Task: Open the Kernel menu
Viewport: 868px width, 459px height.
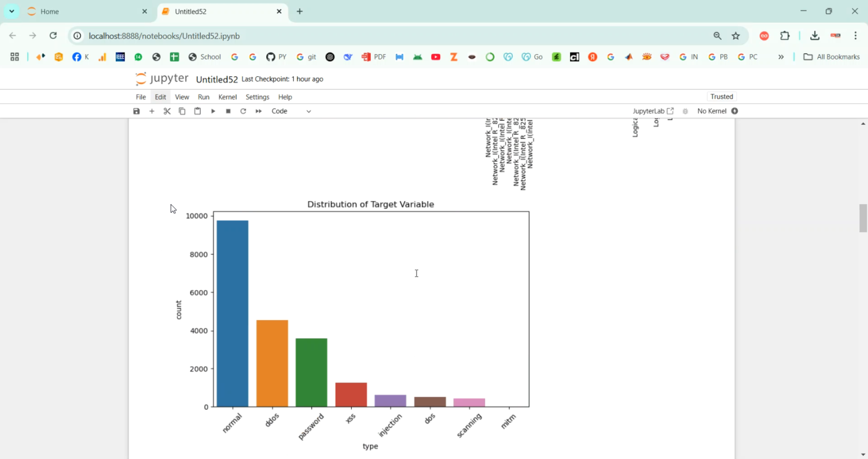Action: tap(227, 97)
